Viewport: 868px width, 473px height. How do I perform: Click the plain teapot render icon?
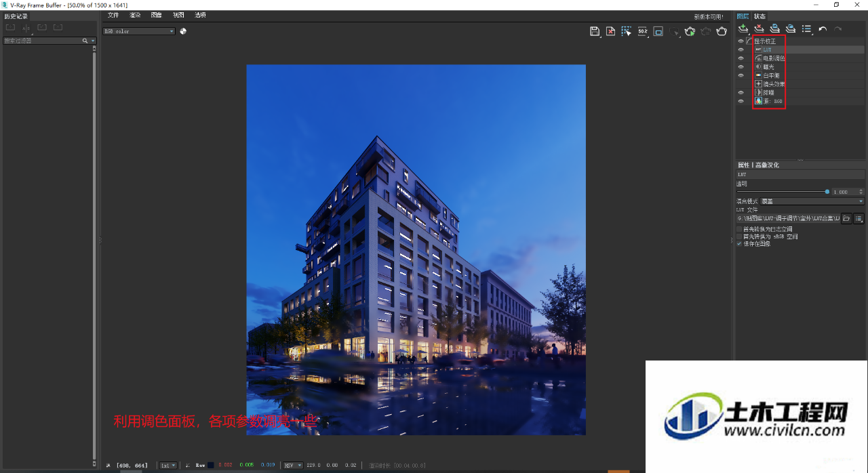click(722, 31)
